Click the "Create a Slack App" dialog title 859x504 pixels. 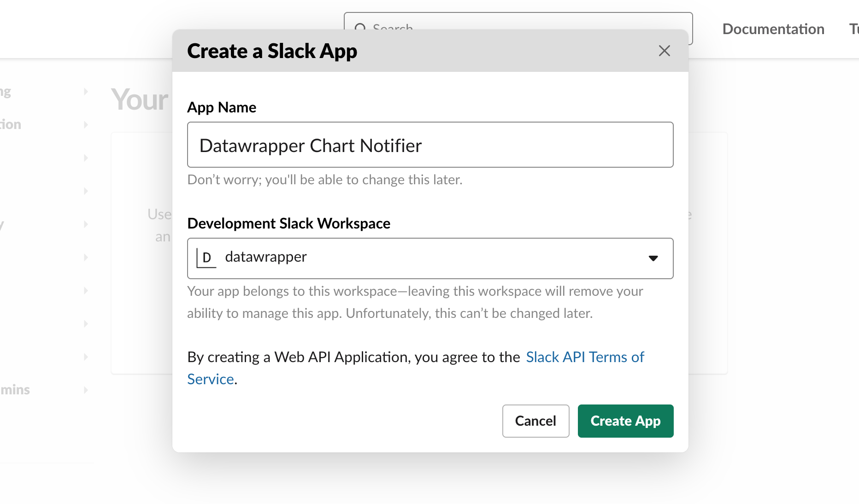pos(272,51)
